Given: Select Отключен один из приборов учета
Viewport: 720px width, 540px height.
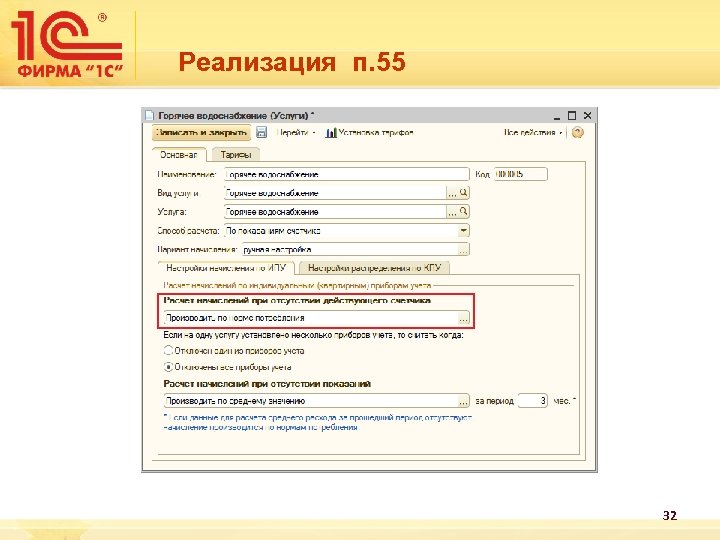Looking at the screenshot, I should 234,351.
